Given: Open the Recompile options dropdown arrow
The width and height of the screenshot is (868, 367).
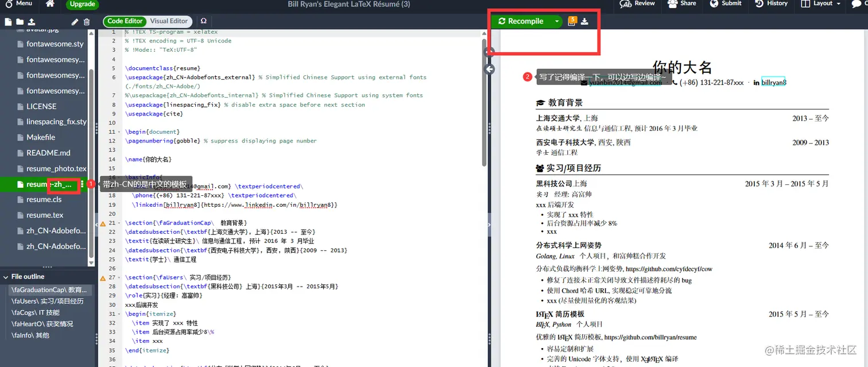Looking at the screenshot, I should pyautogui.click(x=556, y=21).
